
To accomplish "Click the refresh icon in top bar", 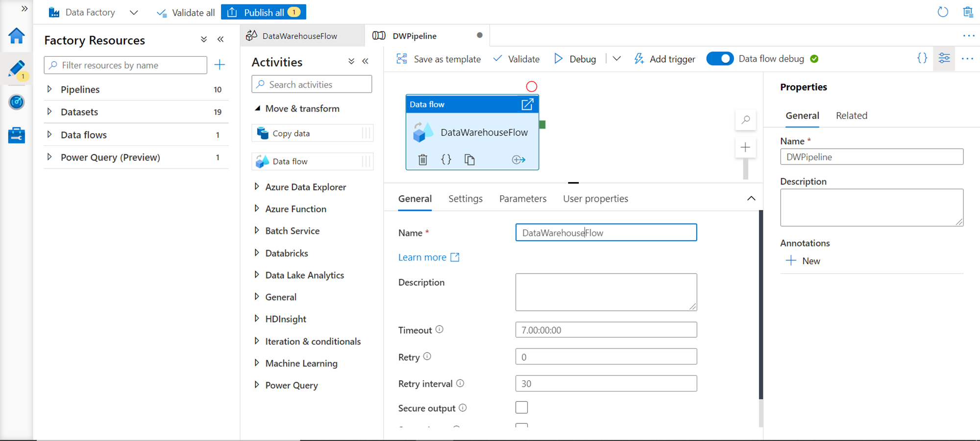I will pos(943,12).
